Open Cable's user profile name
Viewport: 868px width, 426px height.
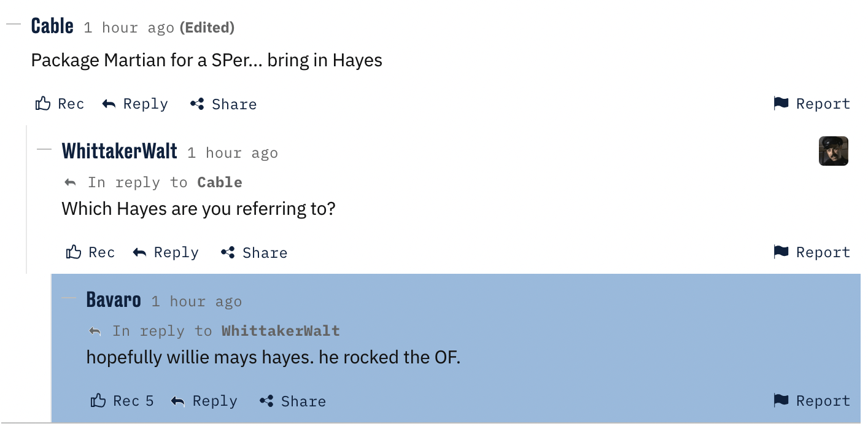click(x=52, y=26)
